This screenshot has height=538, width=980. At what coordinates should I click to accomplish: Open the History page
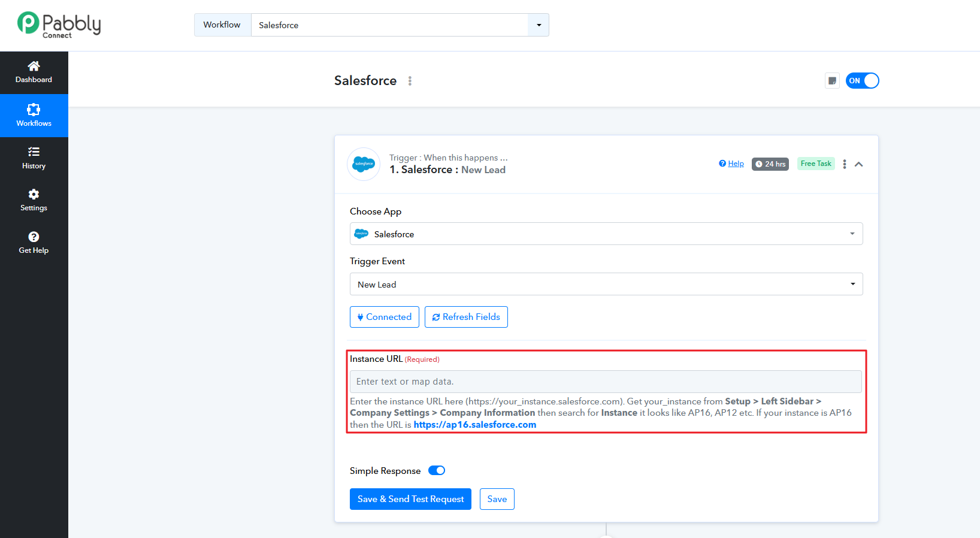click(x=34, y=158)
